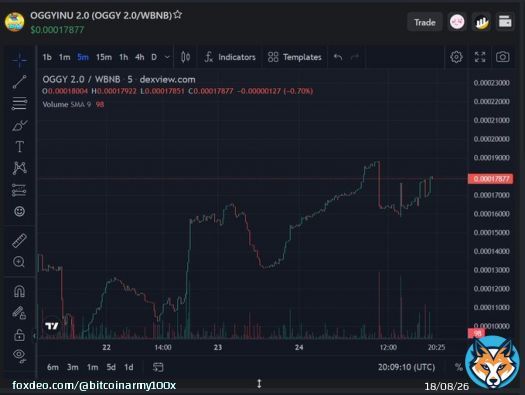Toggle magnet mode for drawings
525x395 pixels.
click(19, 292)
